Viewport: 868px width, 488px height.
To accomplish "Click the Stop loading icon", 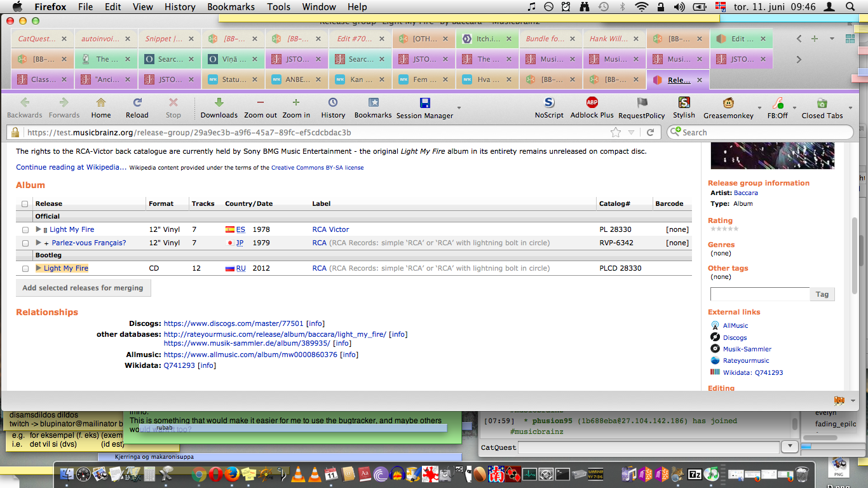I will point(173,102).
